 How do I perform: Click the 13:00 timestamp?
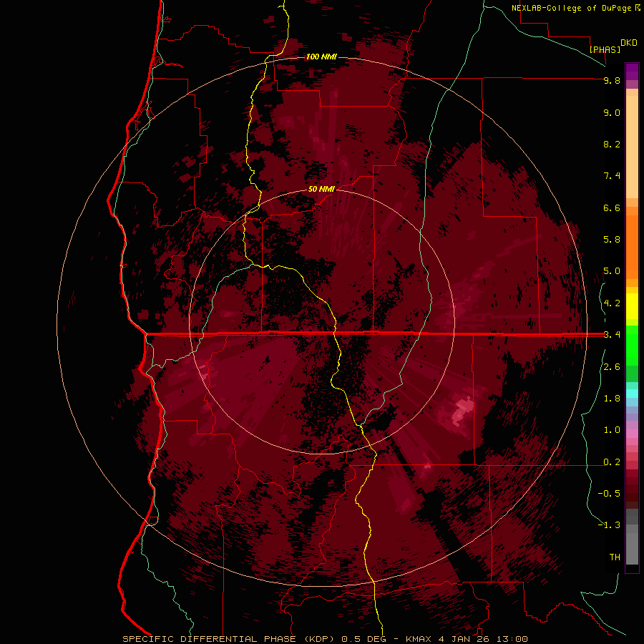512,639
